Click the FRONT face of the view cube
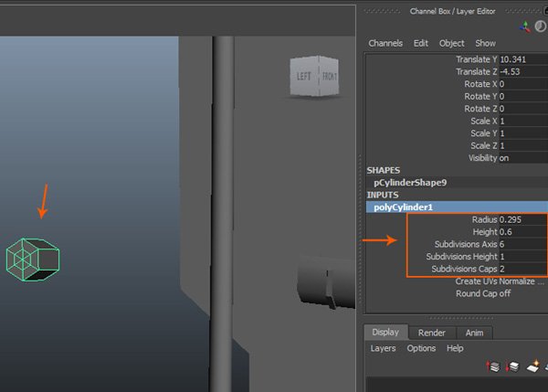The width and height of the screenshot is (548, 392). [x=329, y=76]
